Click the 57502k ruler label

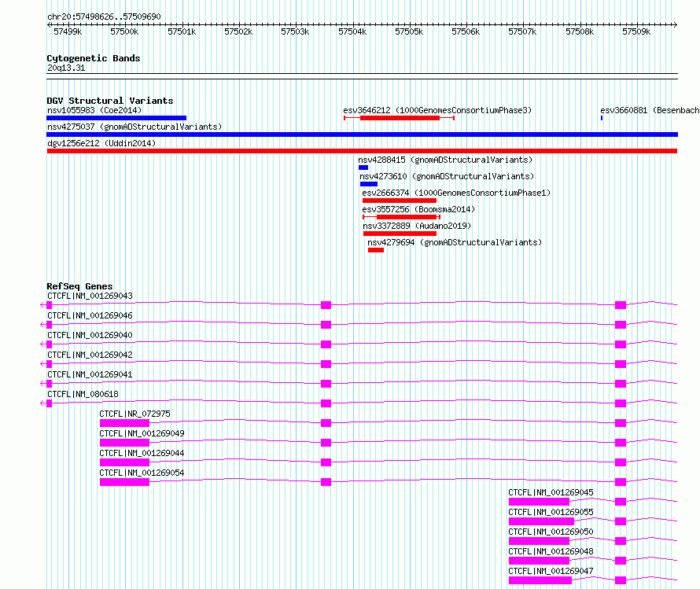pyautogui.click(x=238, y=31)
